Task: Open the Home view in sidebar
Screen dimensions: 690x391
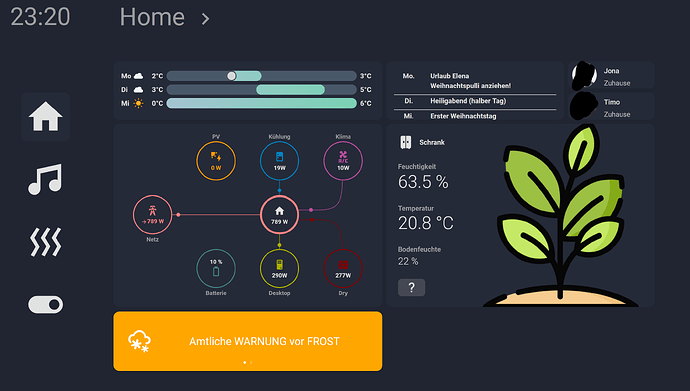Action: pyautogui.click(x=45, y=117)
